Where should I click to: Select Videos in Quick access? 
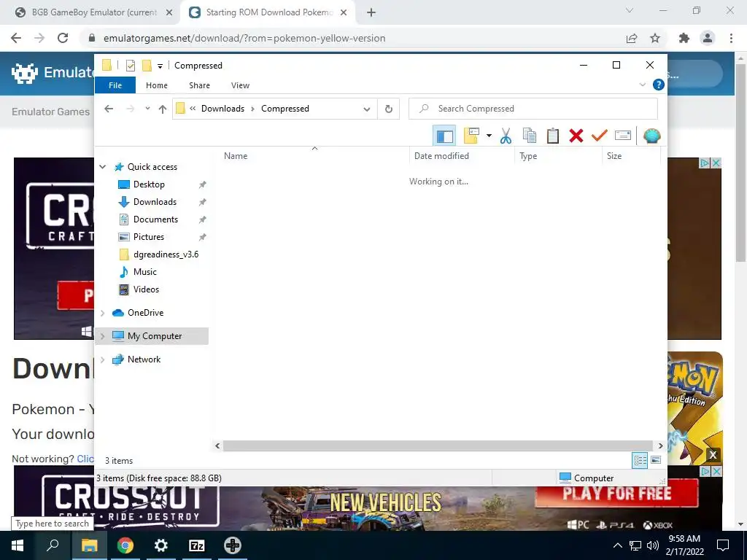click(x=146, y=289)
